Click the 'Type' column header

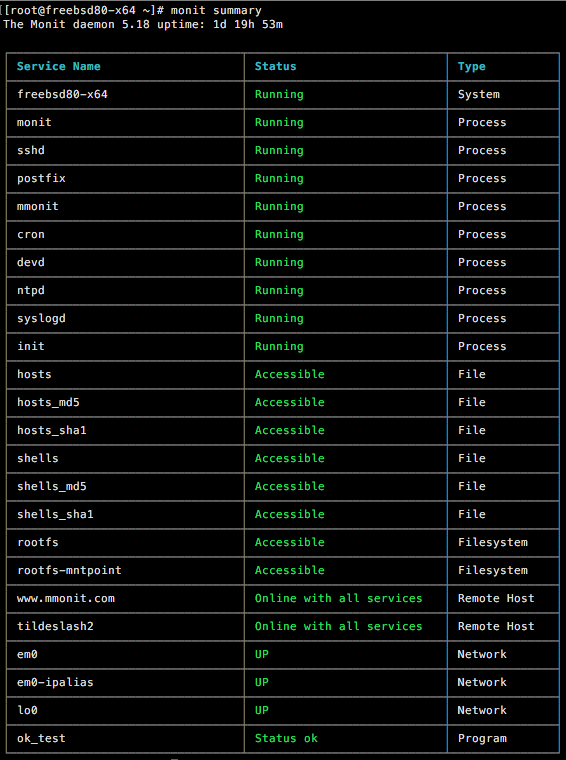(472, 67)
